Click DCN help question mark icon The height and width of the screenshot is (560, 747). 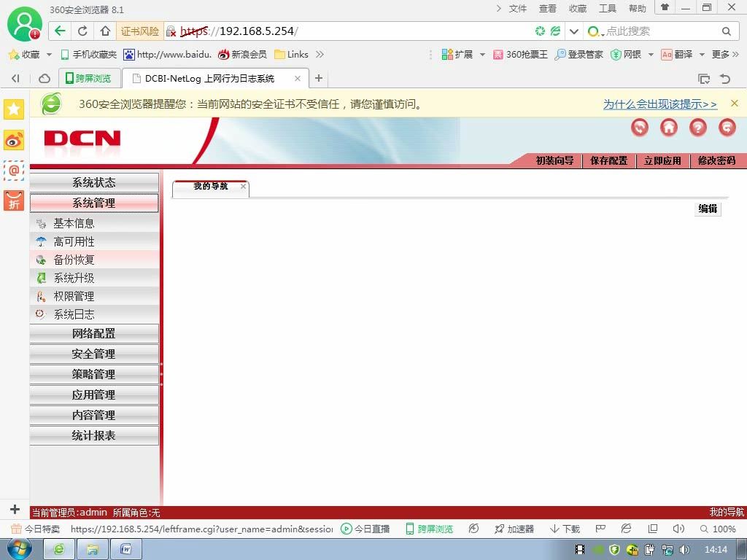(698, 127)
